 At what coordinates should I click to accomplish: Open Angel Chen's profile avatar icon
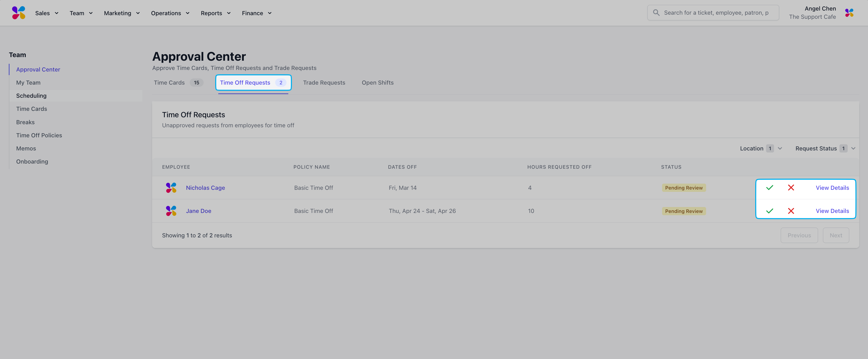click(849, 13)
